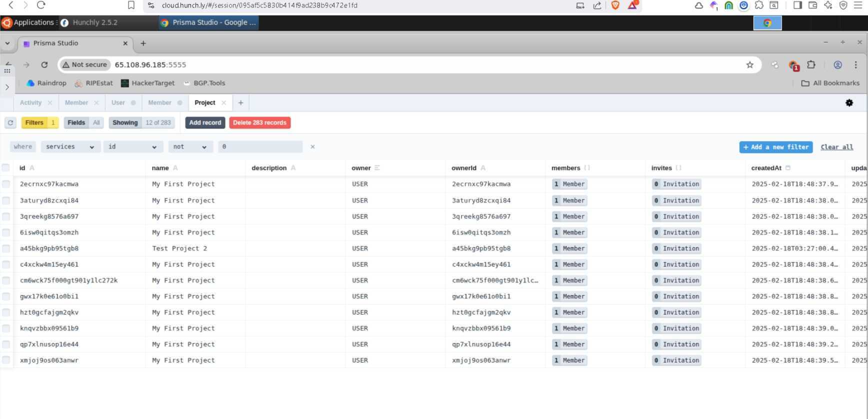Click the filter value input field
The height and width of the screenshot is (419, 868).
(x=260, y=147)
